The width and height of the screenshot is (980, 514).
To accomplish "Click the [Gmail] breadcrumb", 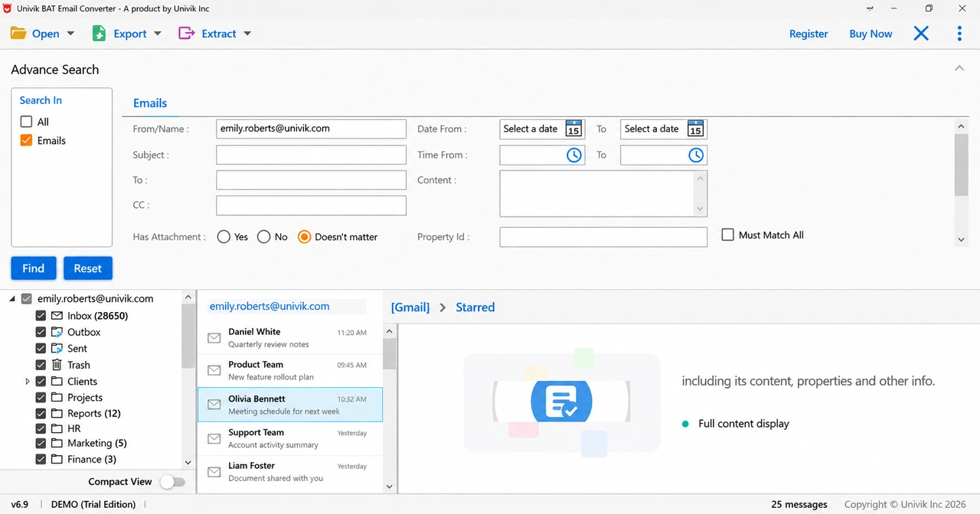I will click(410, 307).
